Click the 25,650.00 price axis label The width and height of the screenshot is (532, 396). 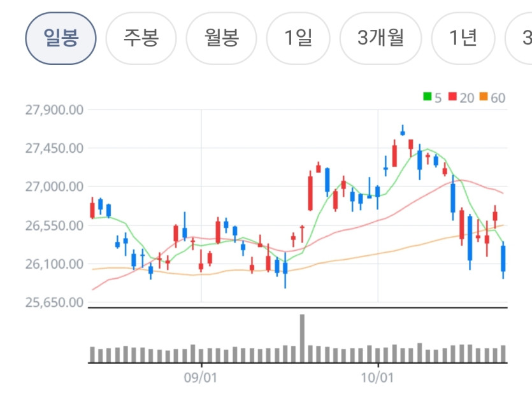[x=54, y=302]
